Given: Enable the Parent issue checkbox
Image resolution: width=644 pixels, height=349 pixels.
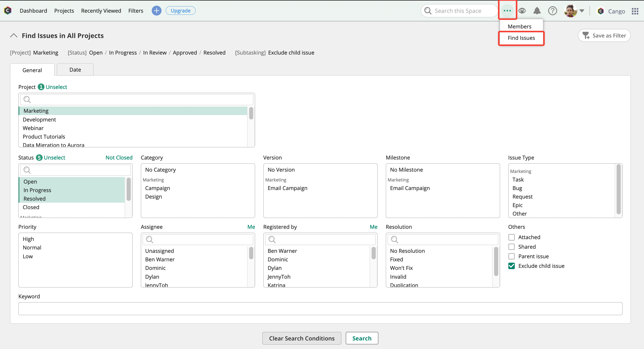Looking at the screenshot, I should 512,256.
